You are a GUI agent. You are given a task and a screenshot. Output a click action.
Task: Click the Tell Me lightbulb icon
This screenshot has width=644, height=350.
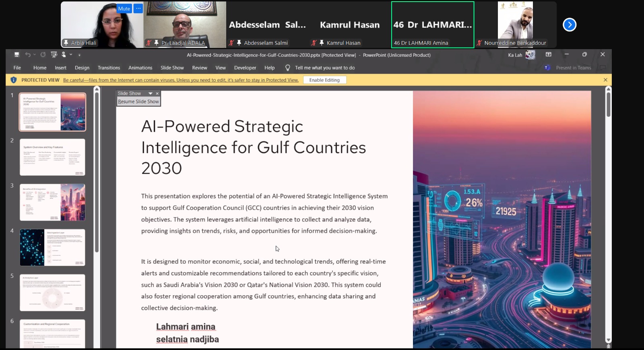[x=287, y=68]
